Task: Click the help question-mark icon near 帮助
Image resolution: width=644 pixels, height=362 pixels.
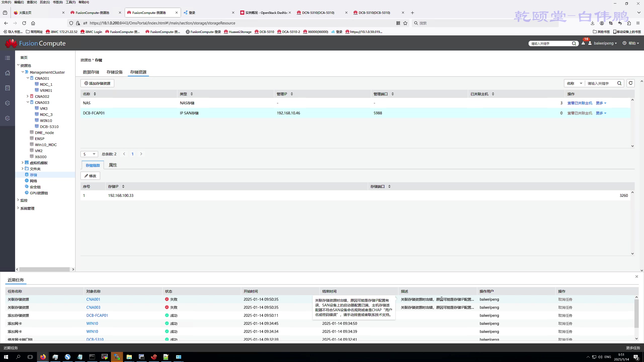Action: pyautogui.click(x=625, y=43)
